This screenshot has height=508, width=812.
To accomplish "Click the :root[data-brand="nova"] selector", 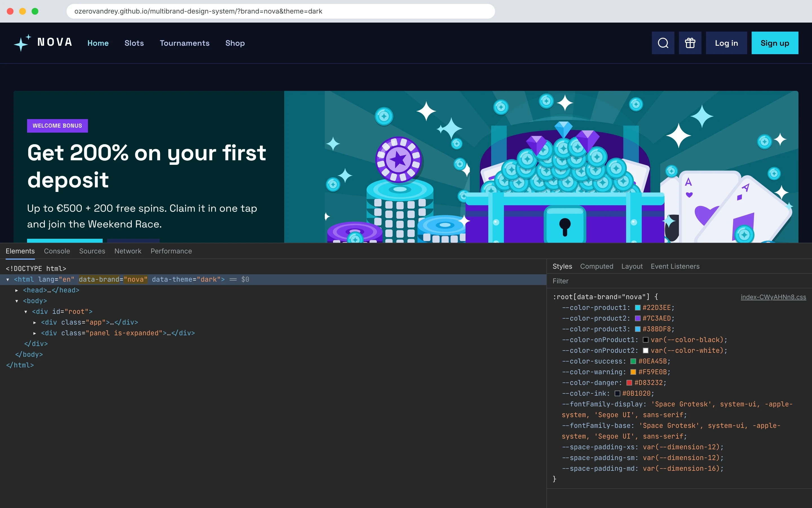I will tap(601, 297).
